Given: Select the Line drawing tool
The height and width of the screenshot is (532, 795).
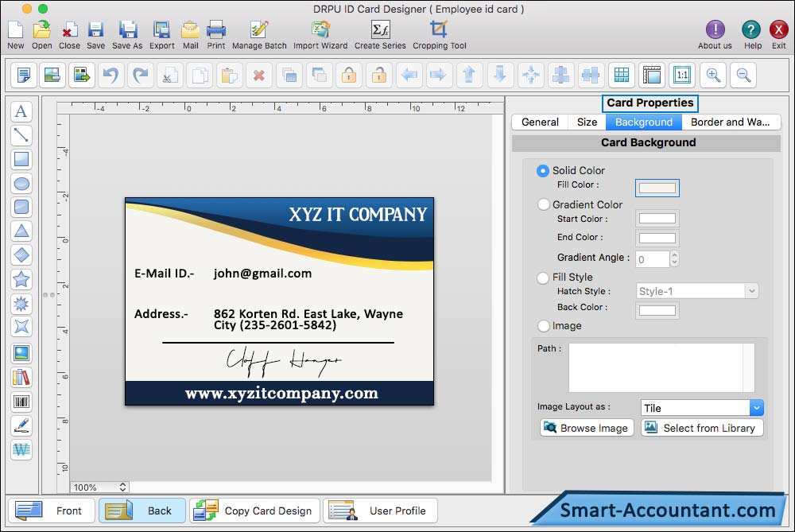Looking at the screenshot, I should [x=21, y=135].
